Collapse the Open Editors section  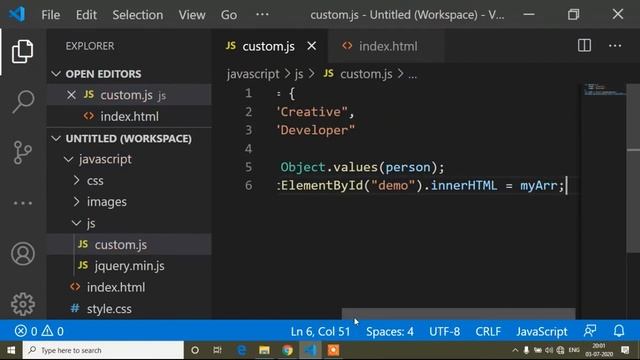coord(56,74)
